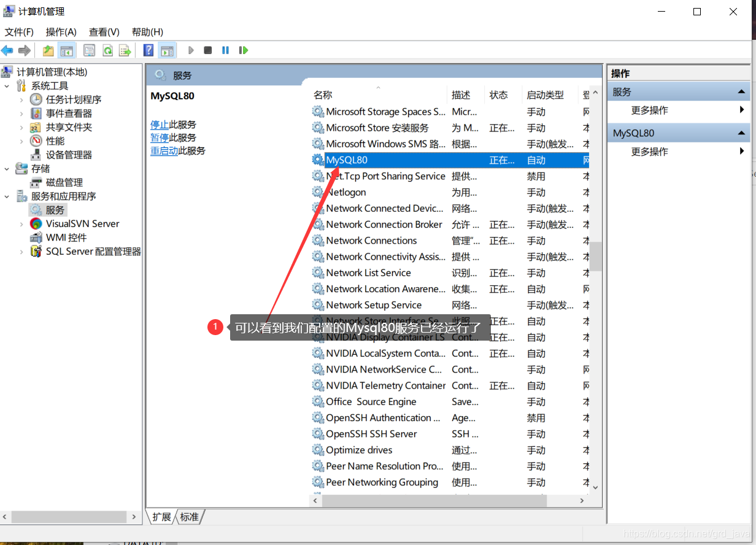Click the VisualSVN Server icon
Screen dimensions: 756x545
(x=36, y=224)
